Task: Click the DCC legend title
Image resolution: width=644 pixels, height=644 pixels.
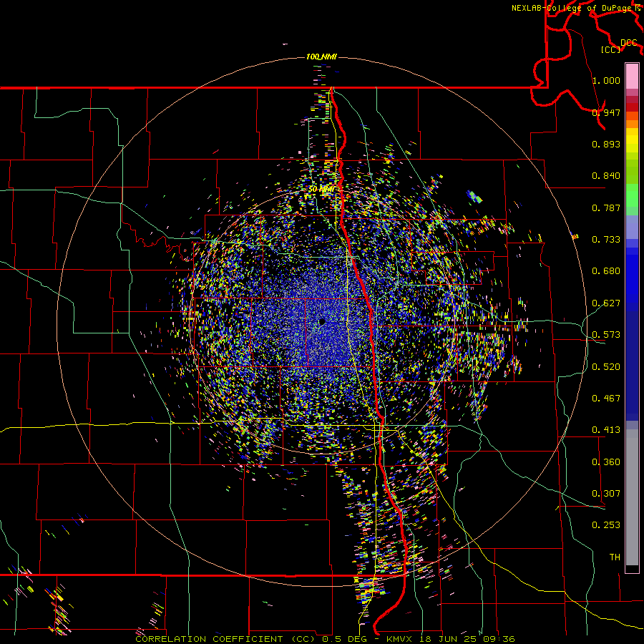Action: click(629, 43)
